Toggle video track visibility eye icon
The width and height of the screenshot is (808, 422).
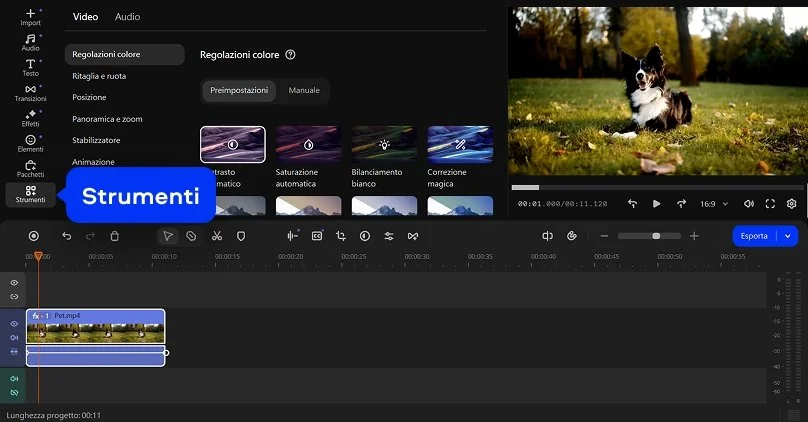[14, 324]
